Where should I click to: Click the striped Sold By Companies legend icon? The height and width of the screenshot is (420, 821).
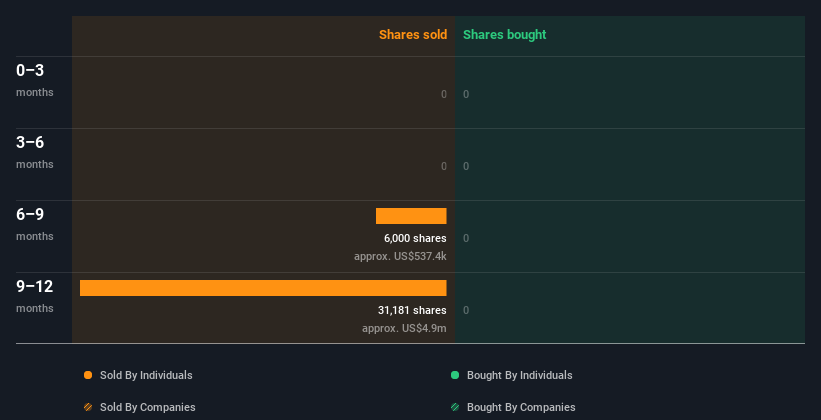click(x=88, y=407)
